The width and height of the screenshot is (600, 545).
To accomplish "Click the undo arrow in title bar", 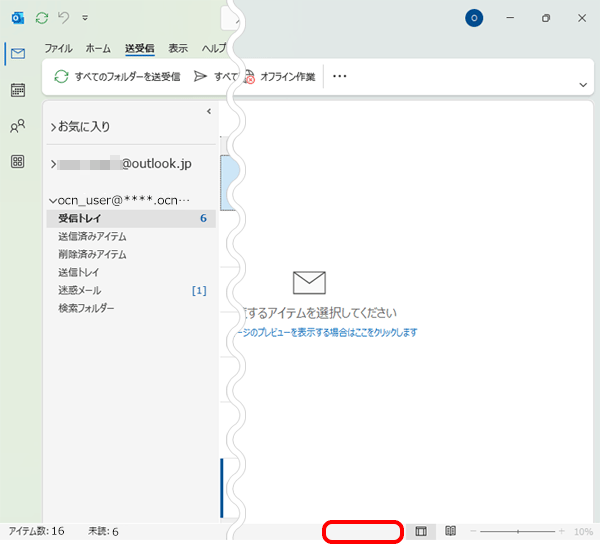I will [x=64, y=18].
